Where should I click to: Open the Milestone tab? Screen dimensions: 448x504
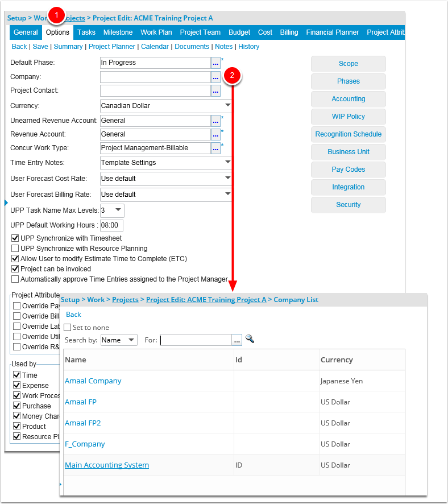click(118, 32)
